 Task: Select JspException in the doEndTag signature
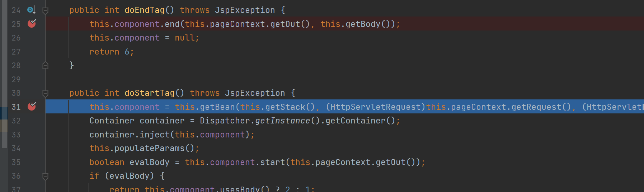[245, 10]
